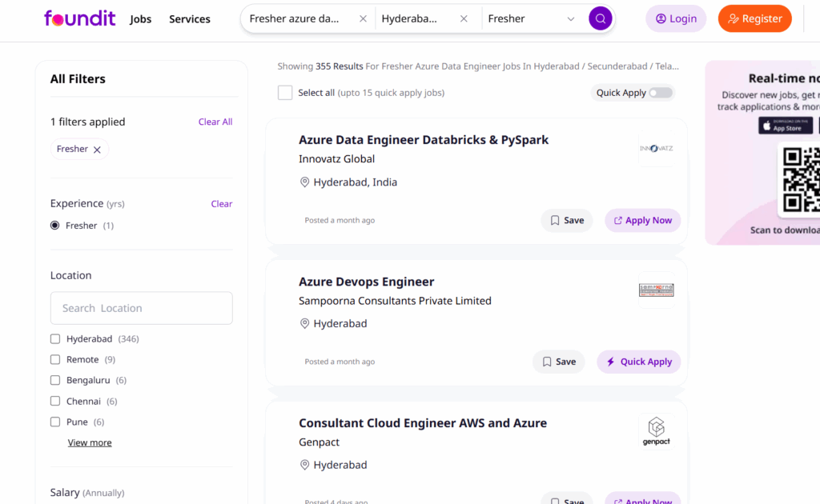Click the App Store download badge
820x504 pixels.
(785, 126)
